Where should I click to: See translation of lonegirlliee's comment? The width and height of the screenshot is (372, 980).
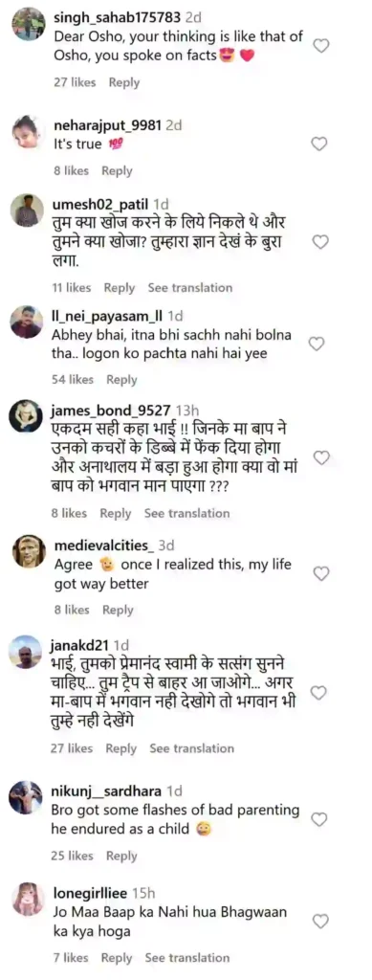[x=187, y=957]
